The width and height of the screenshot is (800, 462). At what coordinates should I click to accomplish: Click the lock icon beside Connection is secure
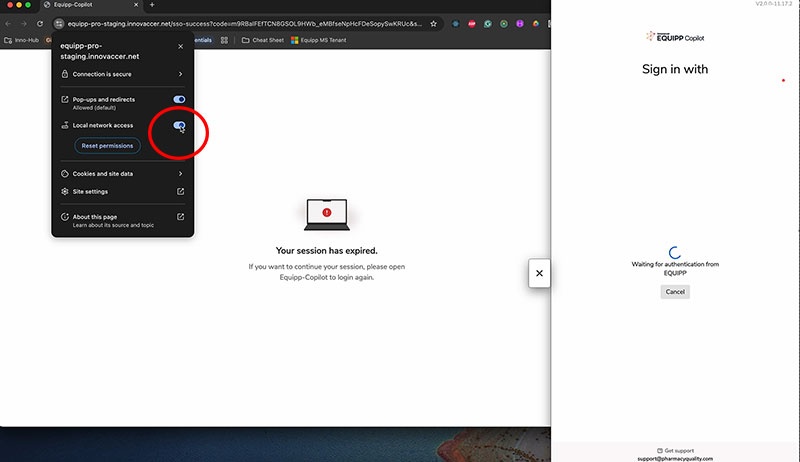tap(65, 74)
